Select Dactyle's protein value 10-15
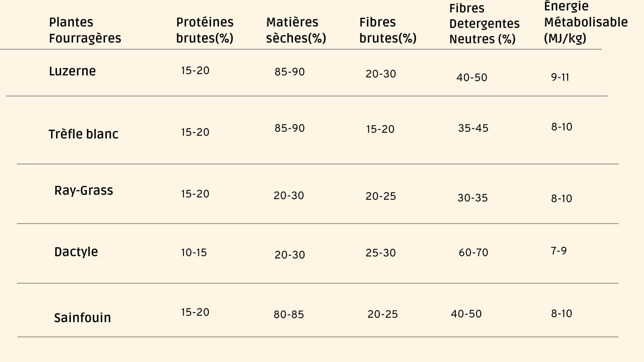Screen dimensions: 644x362 pos(194,252)
